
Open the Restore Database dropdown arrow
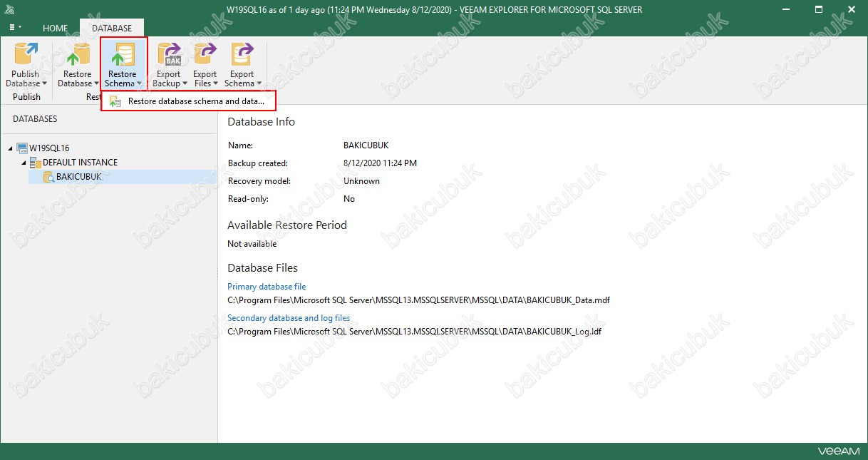click(x=96, y=84)
